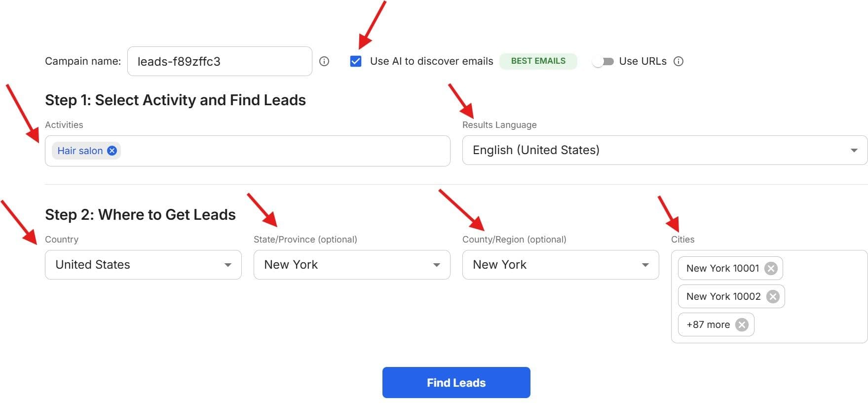Click the info icon next to Use URLs
Viewport: 868px width, 406px height.
679,61
